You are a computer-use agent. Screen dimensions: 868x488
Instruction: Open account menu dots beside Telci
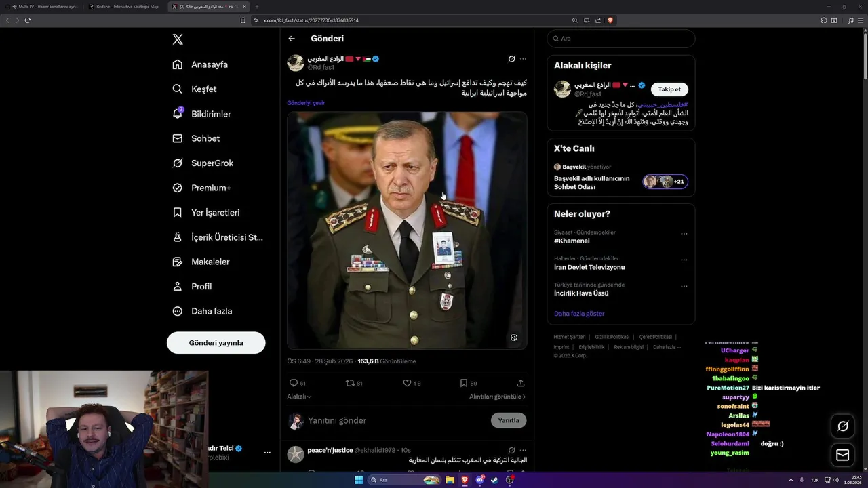(267, 452)
